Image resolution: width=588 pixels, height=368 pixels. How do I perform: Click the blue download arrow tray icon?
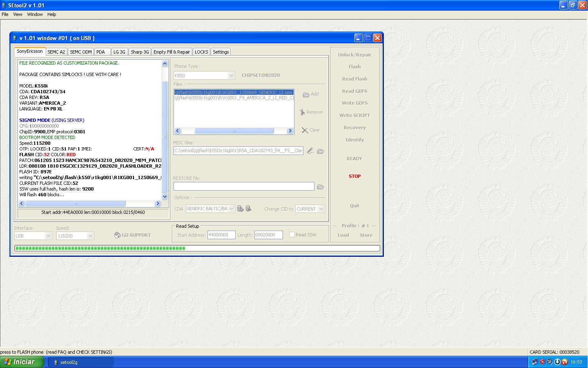point(557,362)
